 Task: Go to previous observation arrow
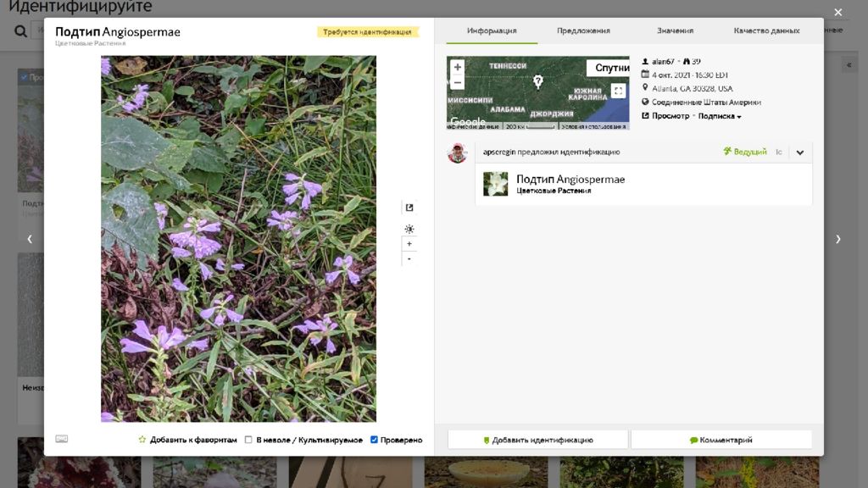point(30,239)
